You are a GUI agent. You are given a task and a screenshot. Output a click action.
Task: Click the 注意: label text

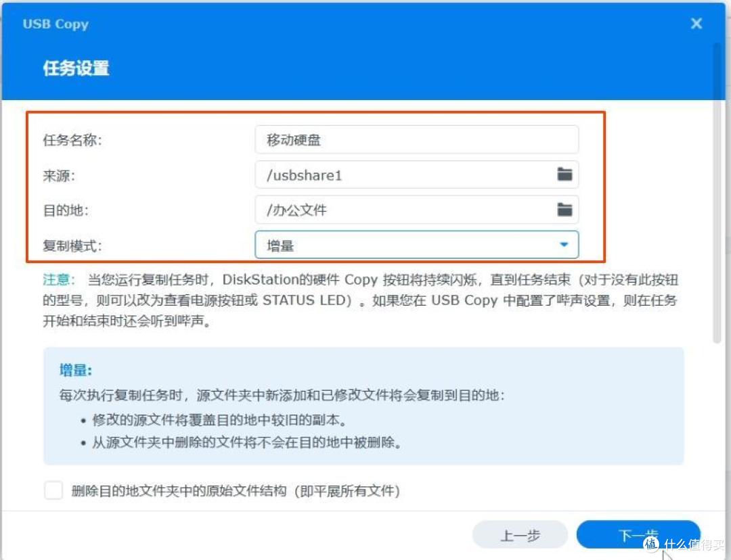[59, 279]
